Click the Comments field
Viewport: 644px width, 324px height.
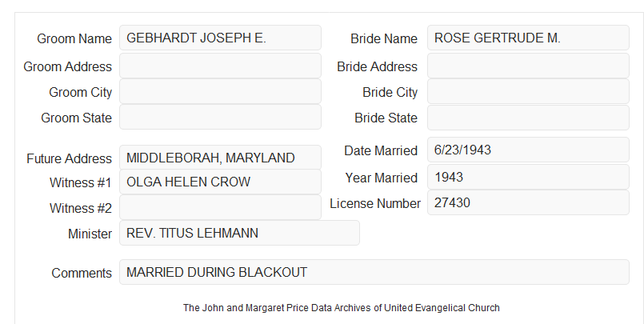tap(374, 272)
